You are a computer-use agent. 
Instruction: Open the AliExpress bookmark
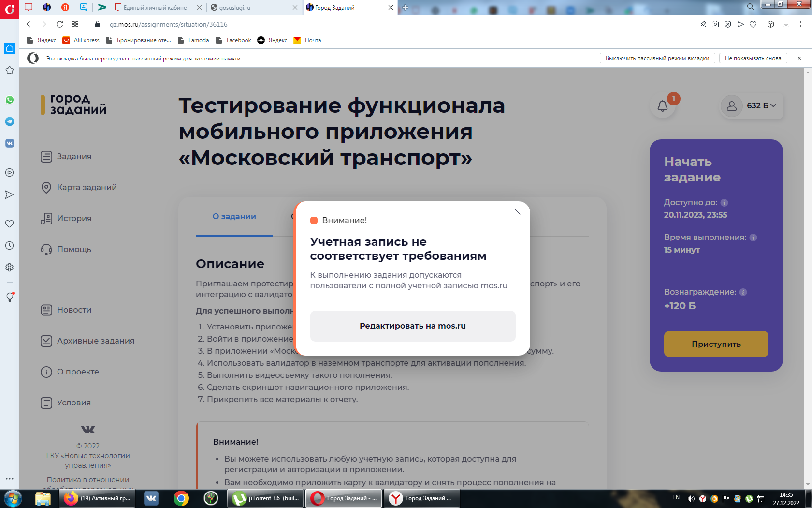(x=81, y=40)
